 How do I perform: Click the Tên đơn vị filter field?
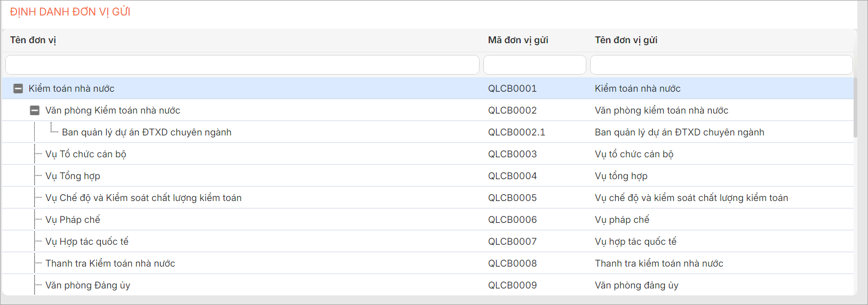[242, 65]
